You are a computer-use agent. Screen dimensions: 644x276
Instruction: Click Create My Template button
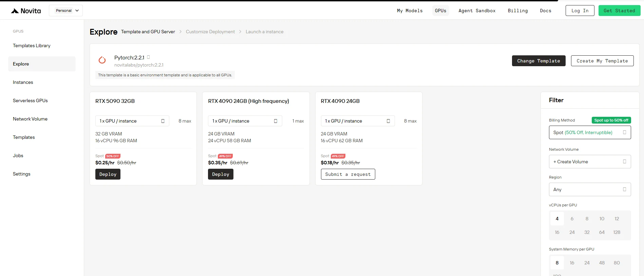602,61
